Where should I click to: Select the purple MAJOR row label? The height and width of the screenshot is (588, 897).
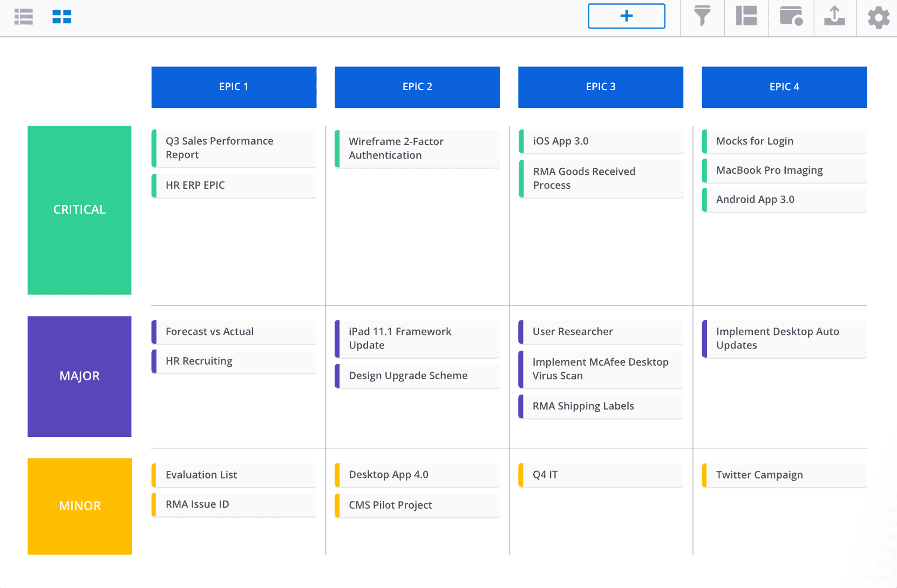[x=79, y=376]
